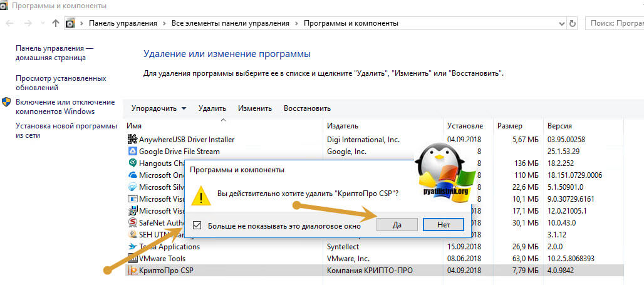This screenshot has height=285, width=644.
Task: Cancel removal with the Нет button
Action: tap(442, 224)
